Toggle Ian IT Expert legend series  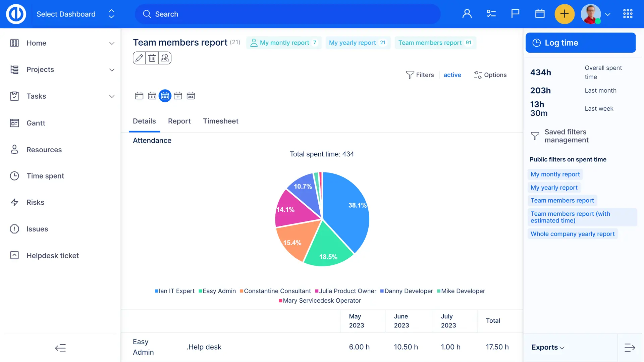(x=174, y=291)
